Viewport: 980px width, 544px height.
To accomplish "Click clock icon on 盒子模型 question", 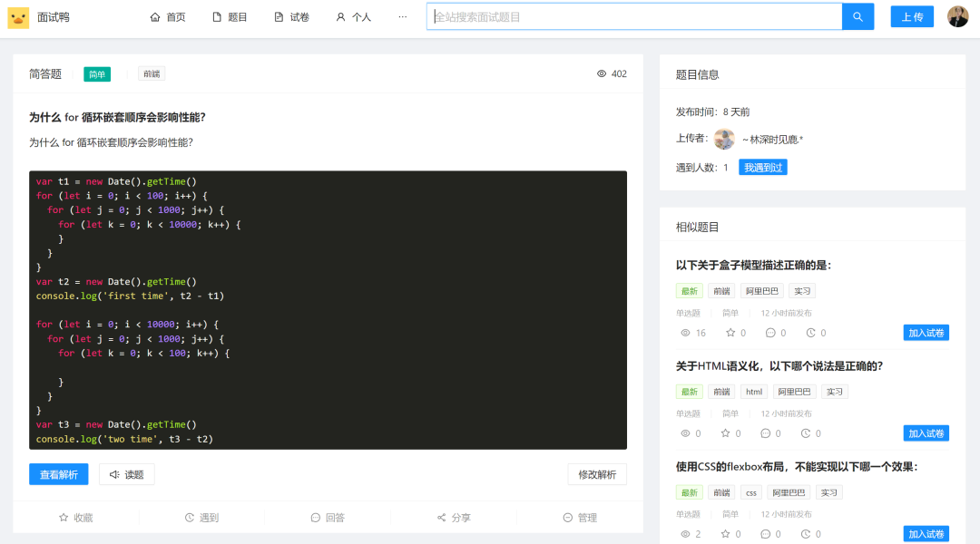I will tap(810, 333).
